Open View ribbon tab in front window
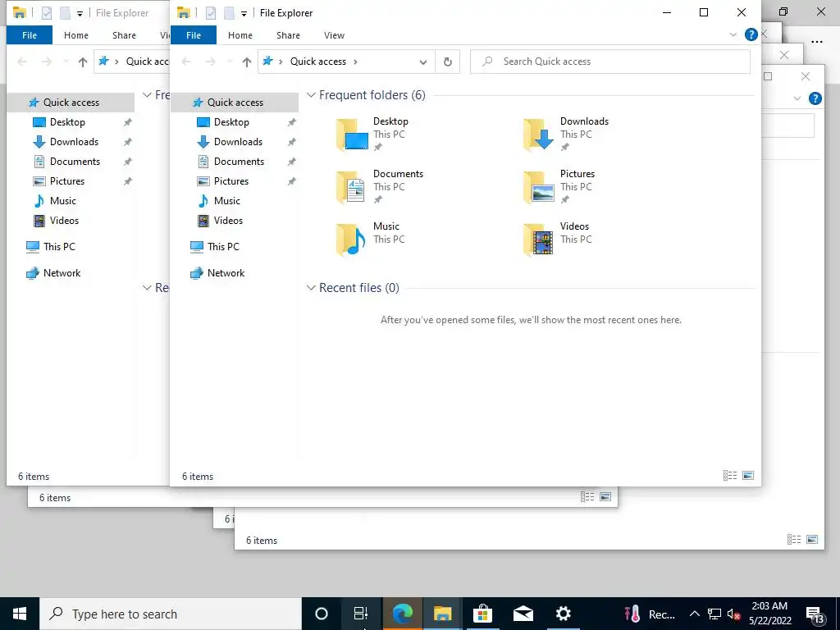The height and width of the screenshot is (630, 840). click(335, 35)
